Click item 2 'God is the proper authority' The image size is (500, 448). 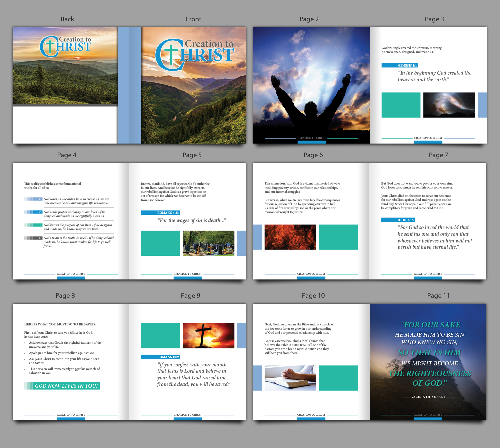74,214
